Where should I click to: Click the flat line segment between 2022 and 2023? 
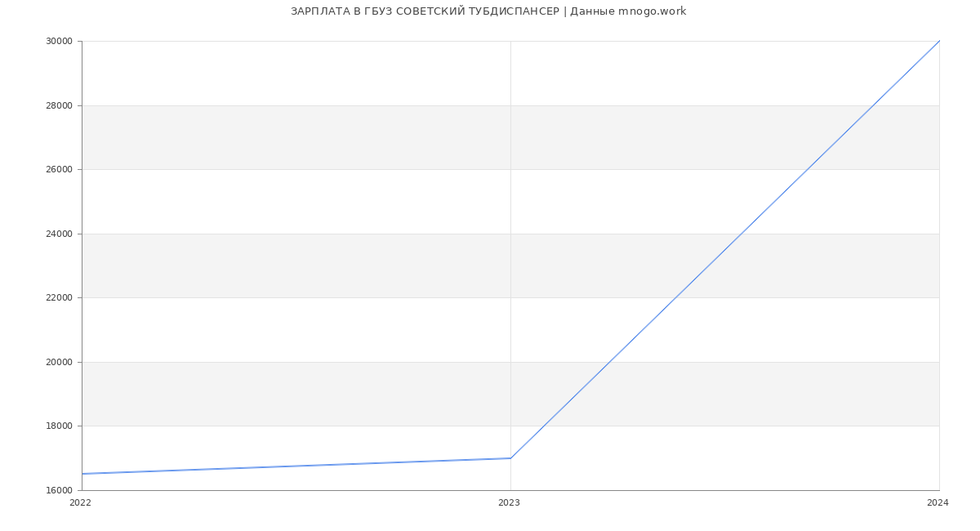[x=296, y=466]
